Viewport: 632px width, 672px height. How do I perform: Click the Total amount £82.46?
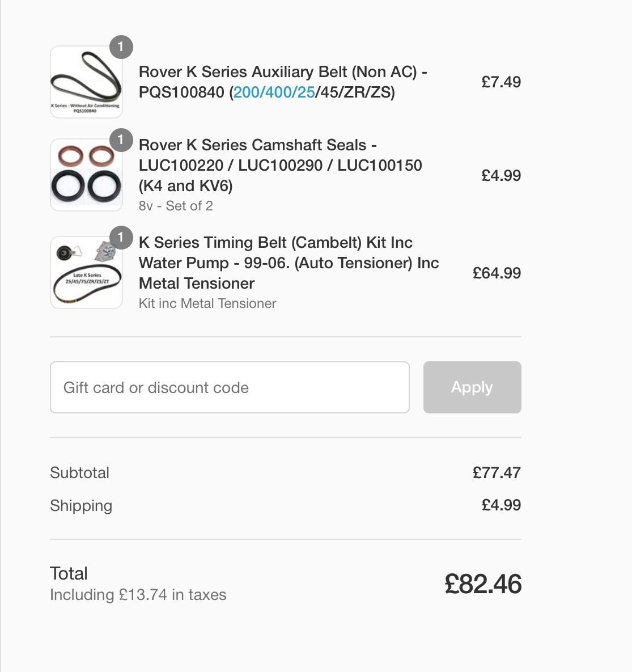[x=483, y=584]
